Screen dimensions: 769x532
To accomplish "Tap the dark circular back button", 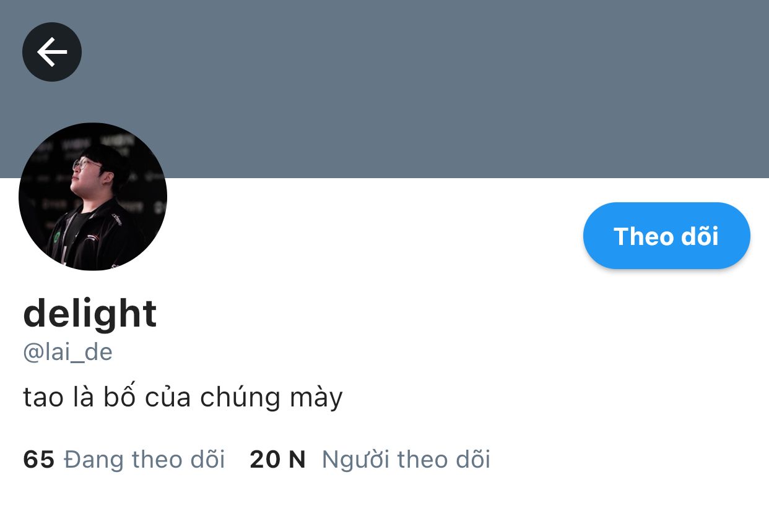I will tap(52, 52).
